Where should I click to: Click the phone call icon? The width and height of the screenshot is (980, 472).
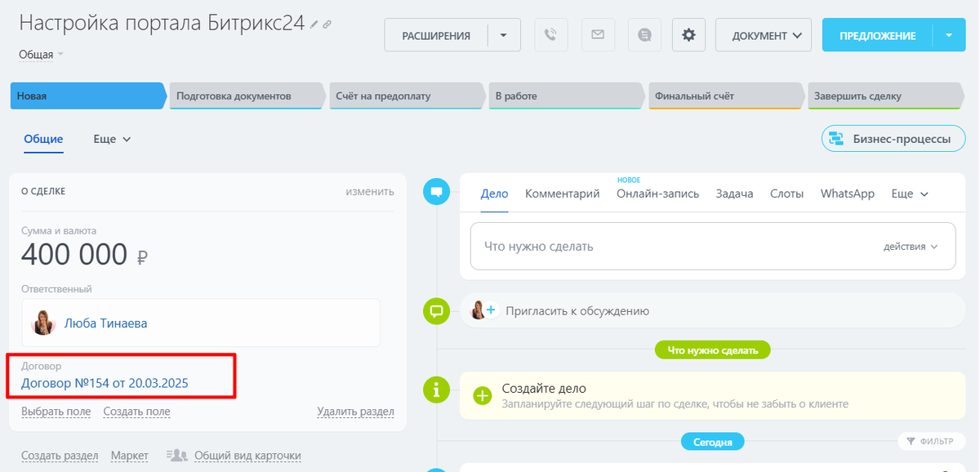pyautogui.click(x=551, y=35)
